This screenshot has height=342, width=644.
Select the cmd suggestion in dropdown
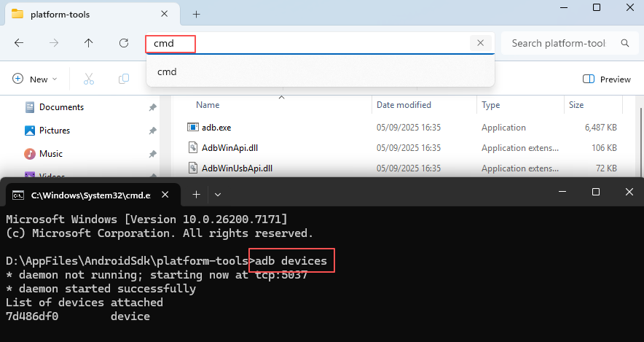coord(167,71)
